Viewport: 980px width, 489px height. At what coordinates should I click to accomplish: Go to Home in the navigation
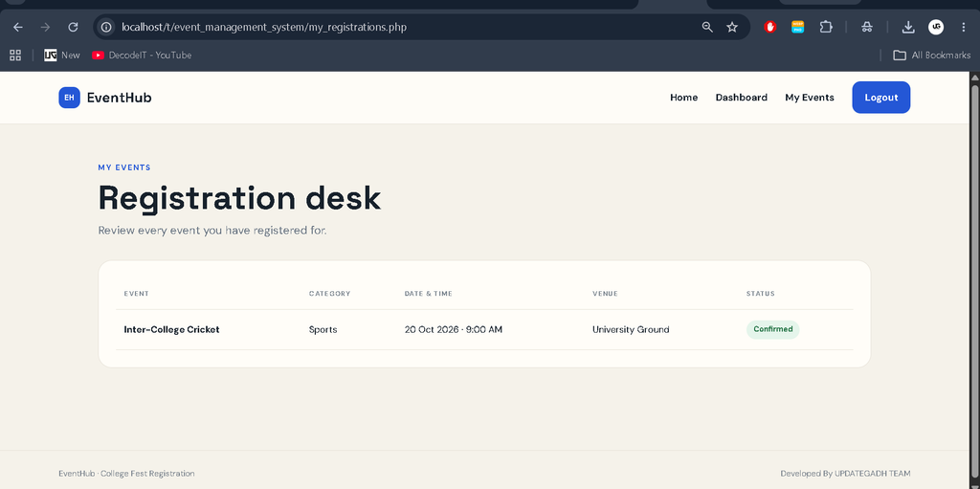683,98
